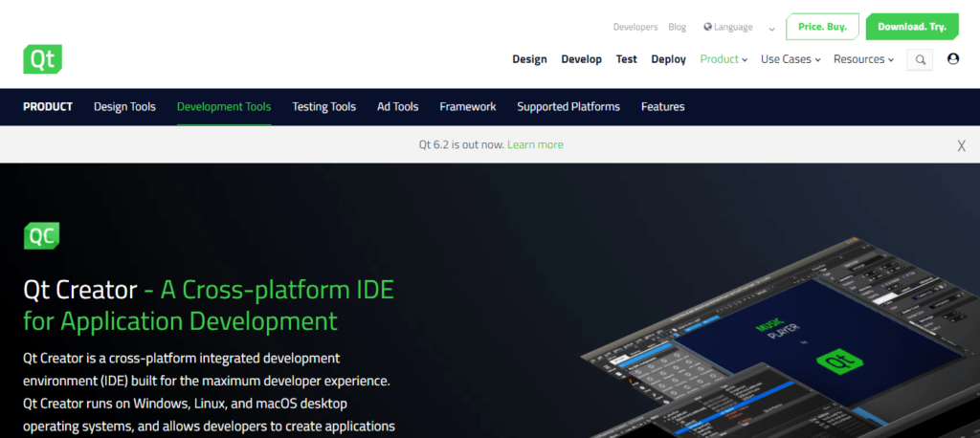The image size is (980, 438).
Task: Select the Design menu item
Action: [x=529, y=59]
